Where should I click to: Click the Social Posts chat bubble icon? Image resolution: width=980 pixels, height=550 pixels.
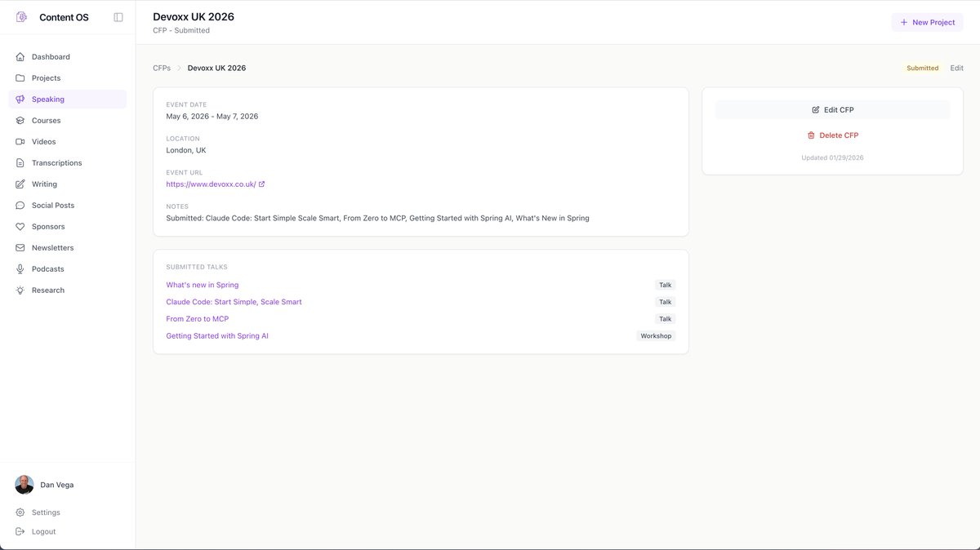(x=20, y=206)
